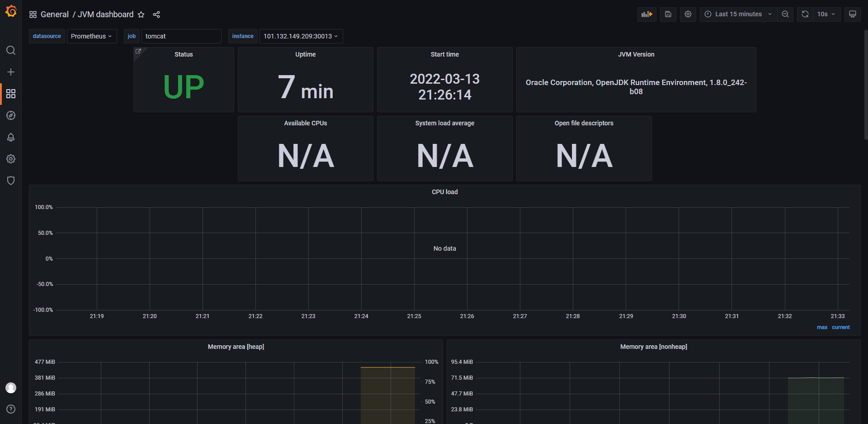
Task: Save the dashboard with the save icon
Action: point(668,14)
